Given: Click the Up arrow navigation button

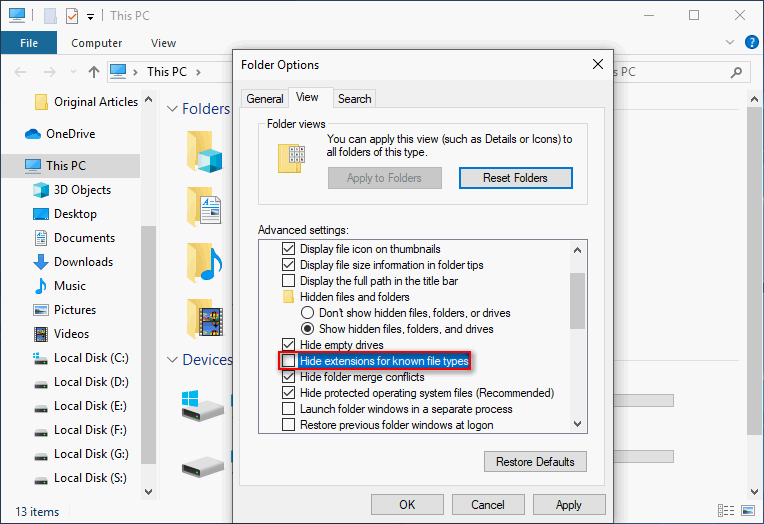Looking at the screenshot, I should tap(94, 72).
